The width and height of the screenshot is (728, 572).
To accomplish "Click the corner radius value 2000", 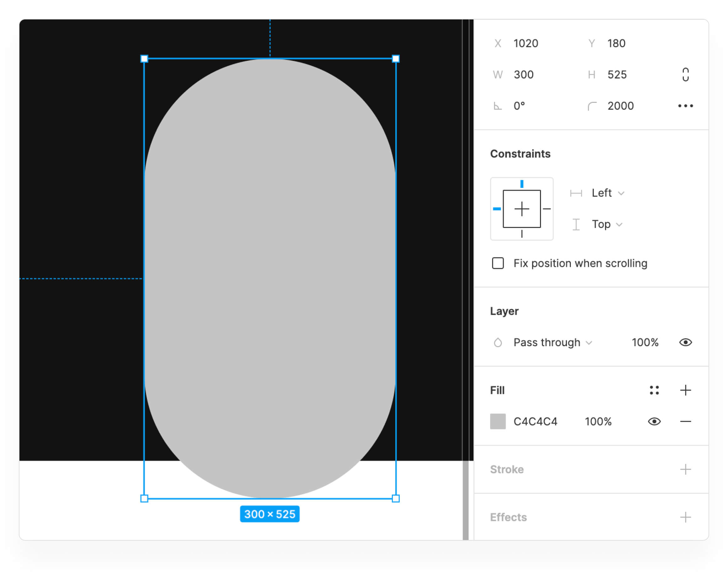I will tap(620, 106).
